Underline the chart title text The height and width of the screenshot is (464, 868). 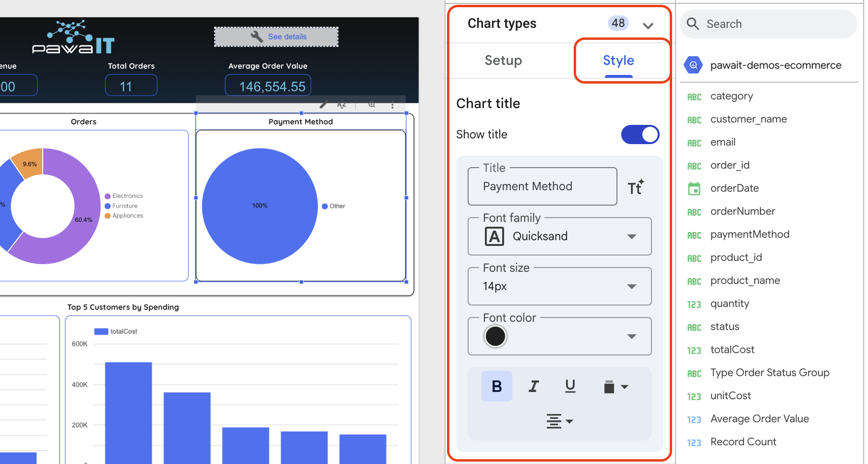click(x=570, y=386)
